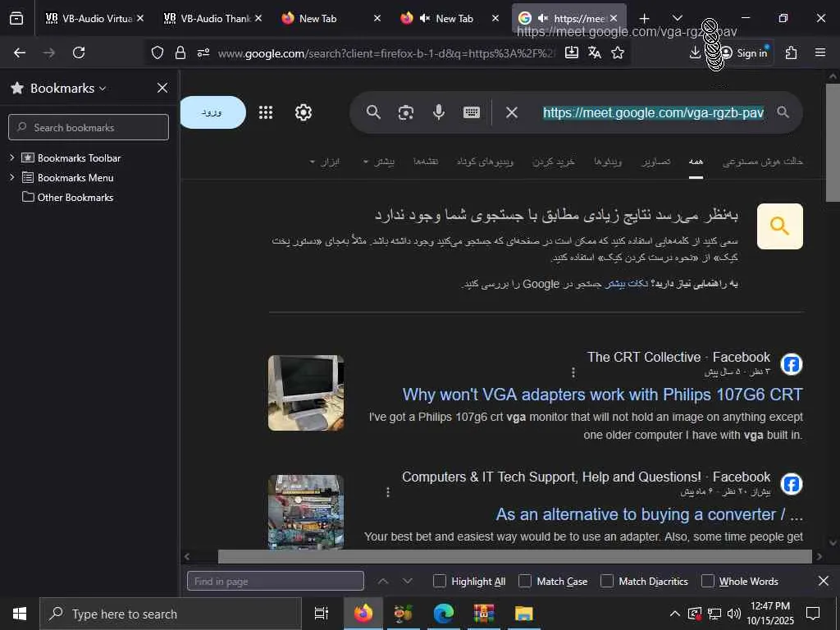
Task: Click the site security padlock icon
Action: click(180, 52)
